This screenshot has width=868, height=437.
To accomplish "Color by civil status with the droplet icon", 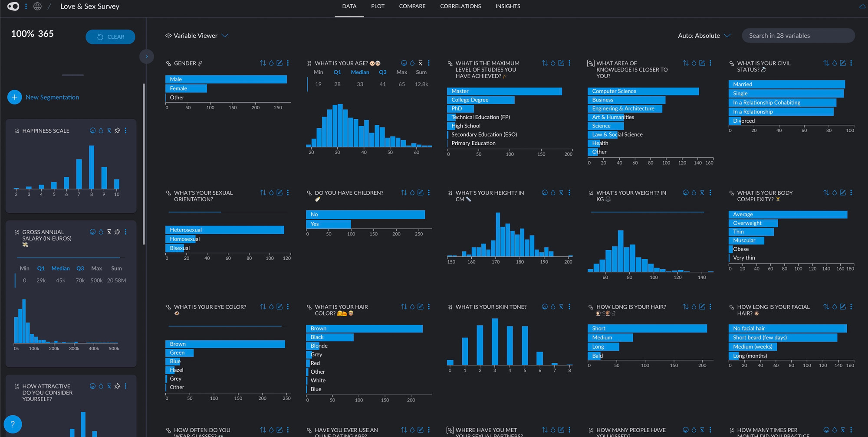I will (x=835, y=63).
